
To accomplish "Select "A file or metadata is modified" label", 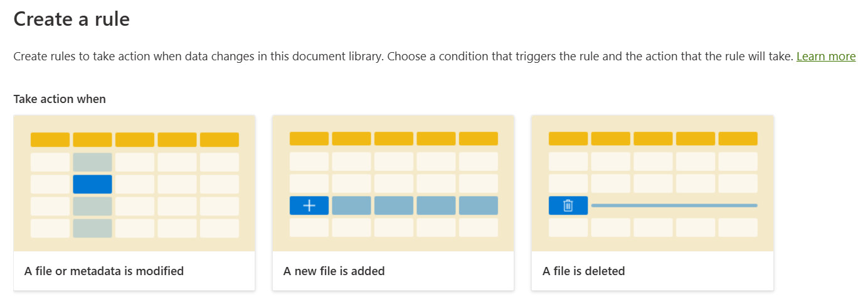I will pos(104,271).
